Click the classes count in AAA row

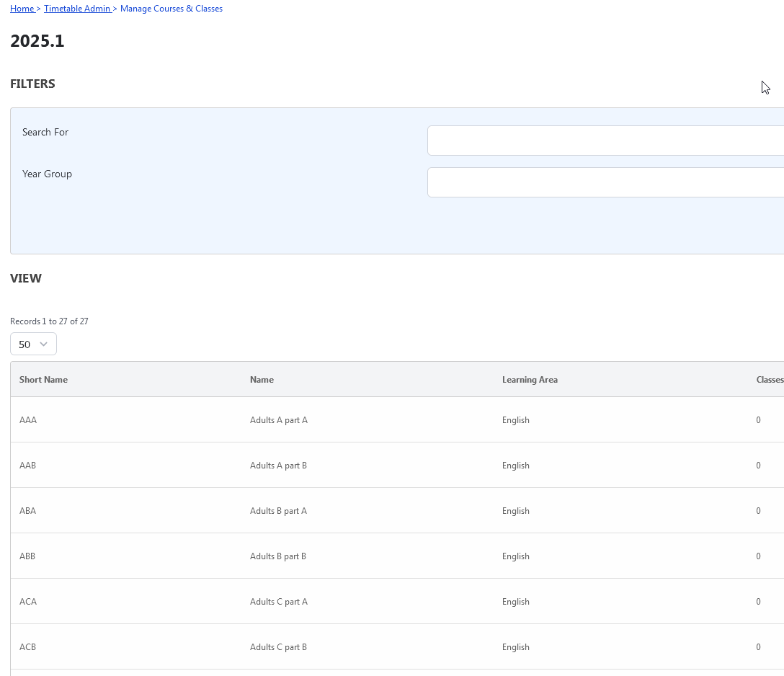click(x=759, y=420)
